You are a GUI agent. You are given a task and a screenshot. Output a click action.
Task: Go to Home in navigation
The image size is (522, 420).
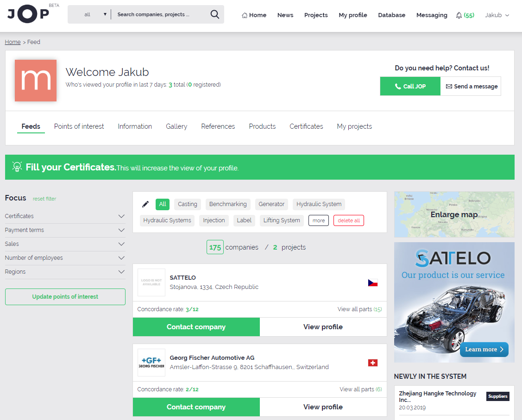254,15
